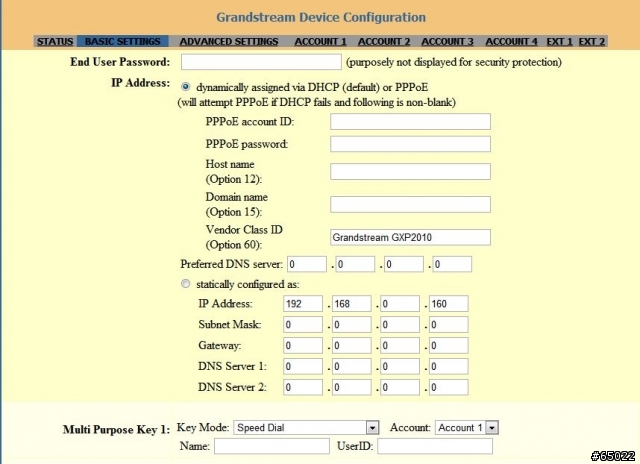
Task: Switch to the EXT 2 tab
Action: (592, 42)
